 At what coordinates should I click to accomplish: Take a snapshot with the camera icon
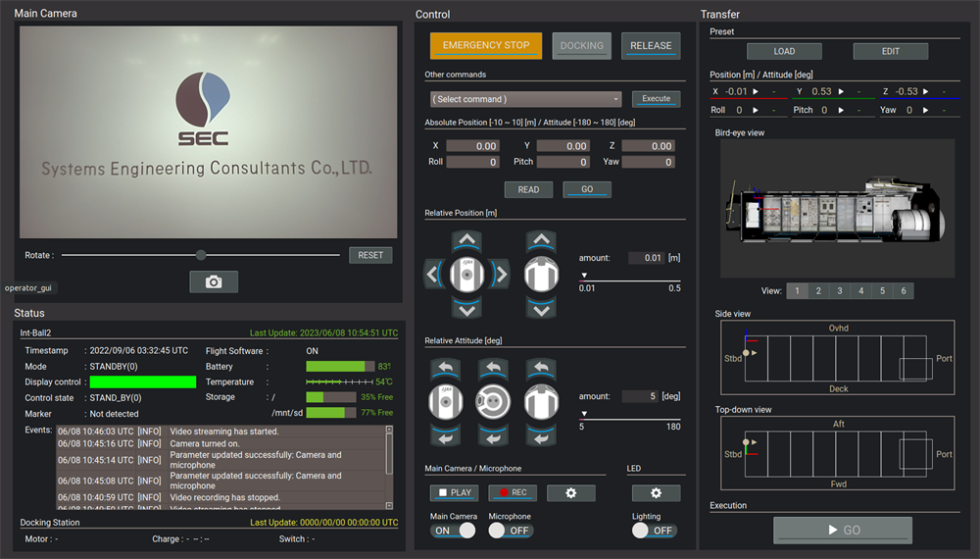[x=214, y=282]
